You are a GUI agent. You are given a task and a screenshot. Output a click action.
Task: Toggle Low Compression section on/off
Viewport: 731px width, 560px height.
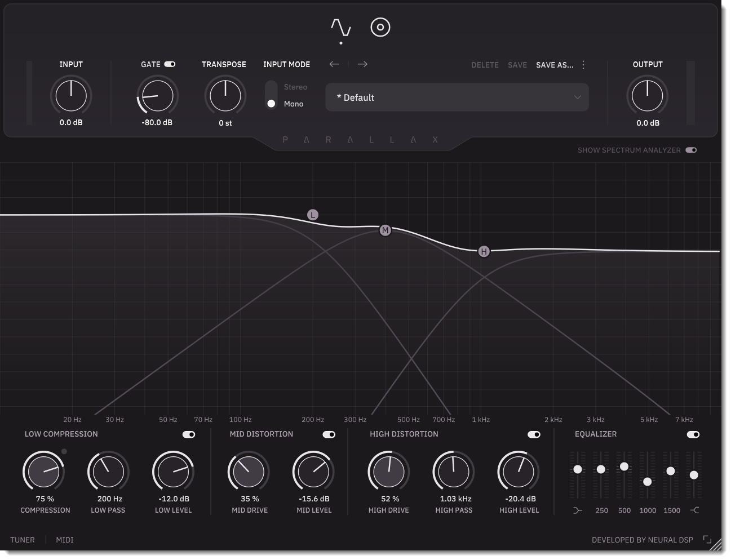(x=189, y=434)
